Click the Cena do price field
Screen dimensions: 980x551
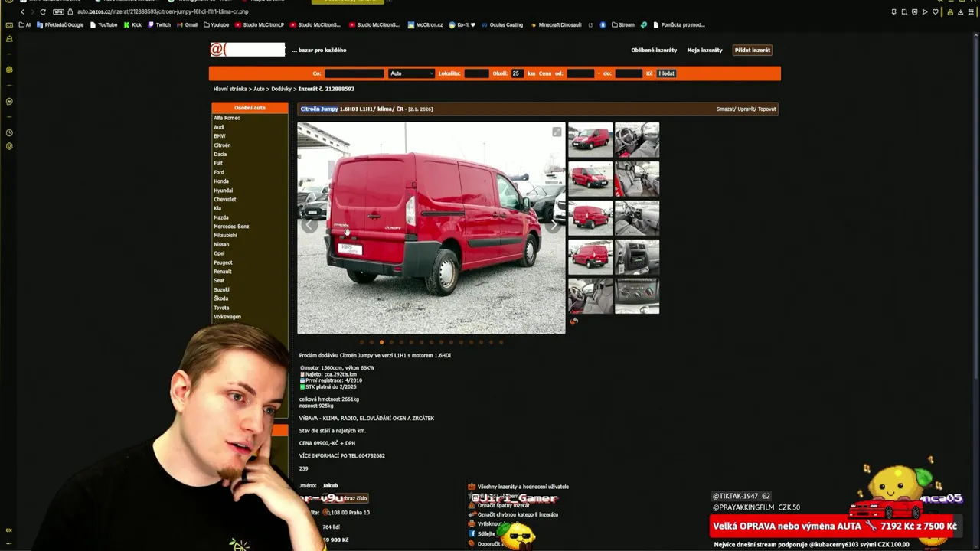pos(628,73)
